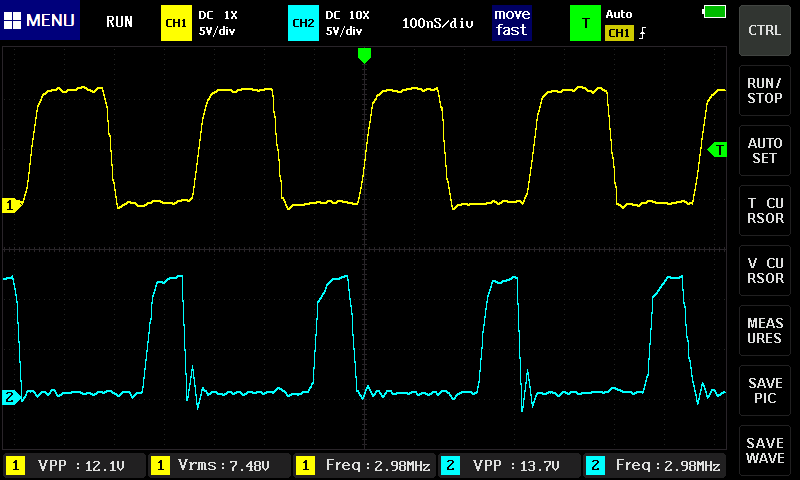Toggle the move fast mode
The width and height of the screenshot is (800, 480).
click(x=511, y=22)
